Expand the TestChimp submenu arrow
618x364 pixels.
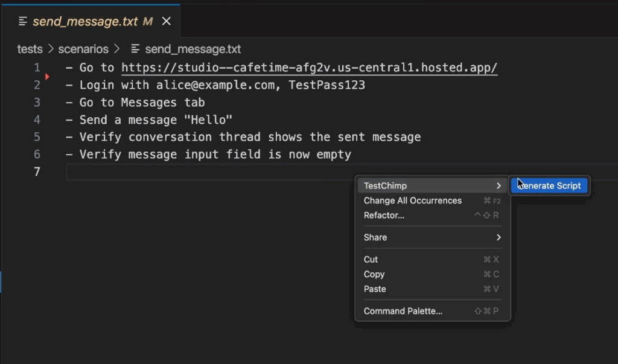click(499, 186)
